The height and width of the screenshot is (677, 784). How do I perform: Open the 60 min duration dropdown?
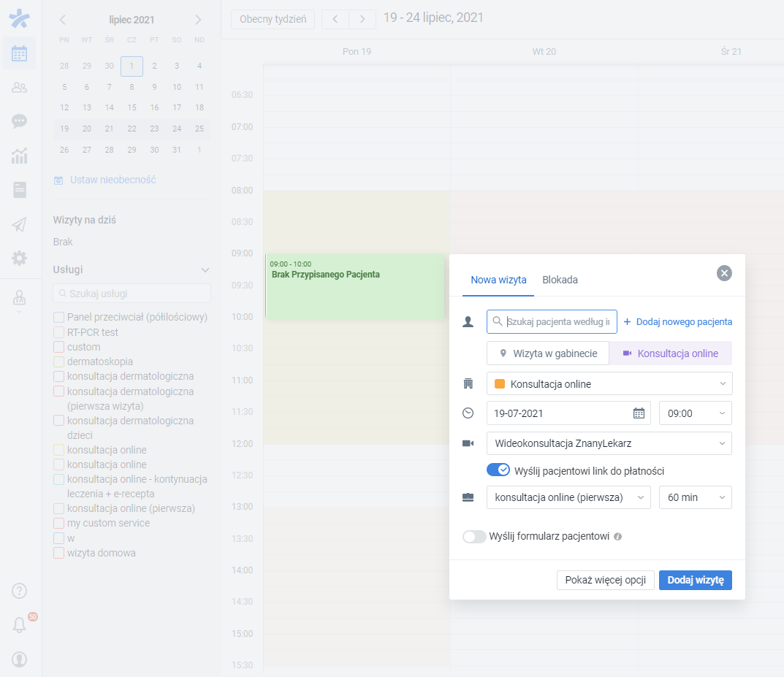click(695, 497)
